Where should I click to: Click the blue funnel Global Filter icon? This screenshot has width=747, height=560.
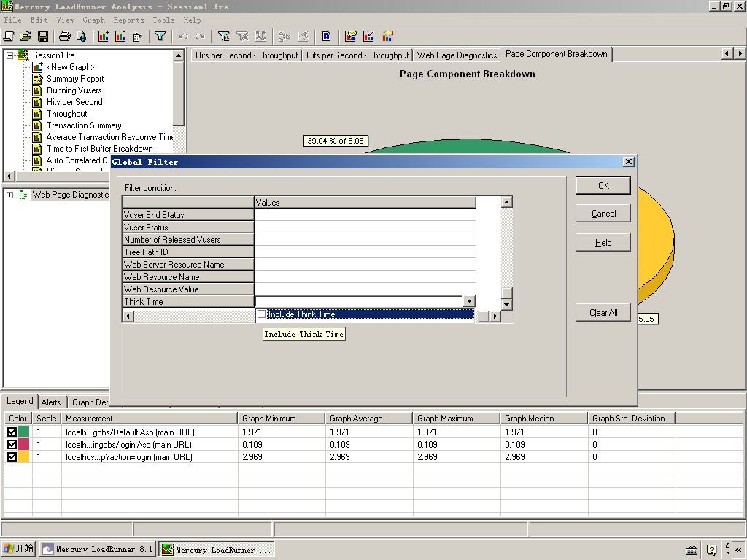coord(160,36)
